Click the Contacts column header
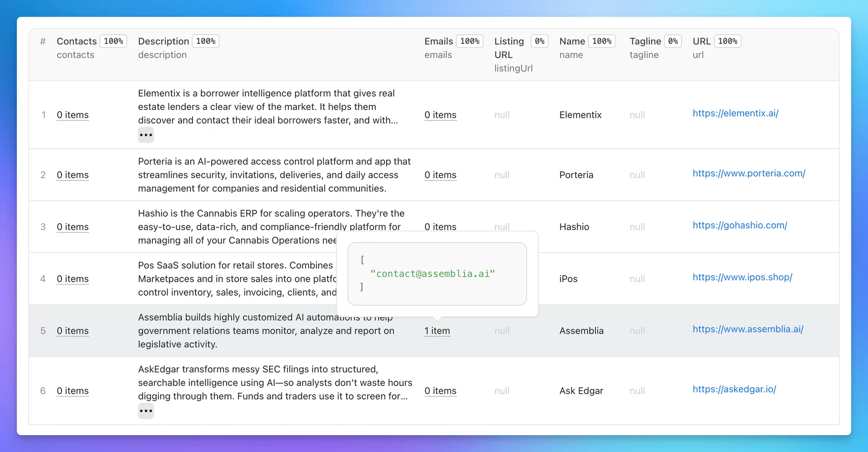Screen dimensions: 868x452 click(77, 41)
